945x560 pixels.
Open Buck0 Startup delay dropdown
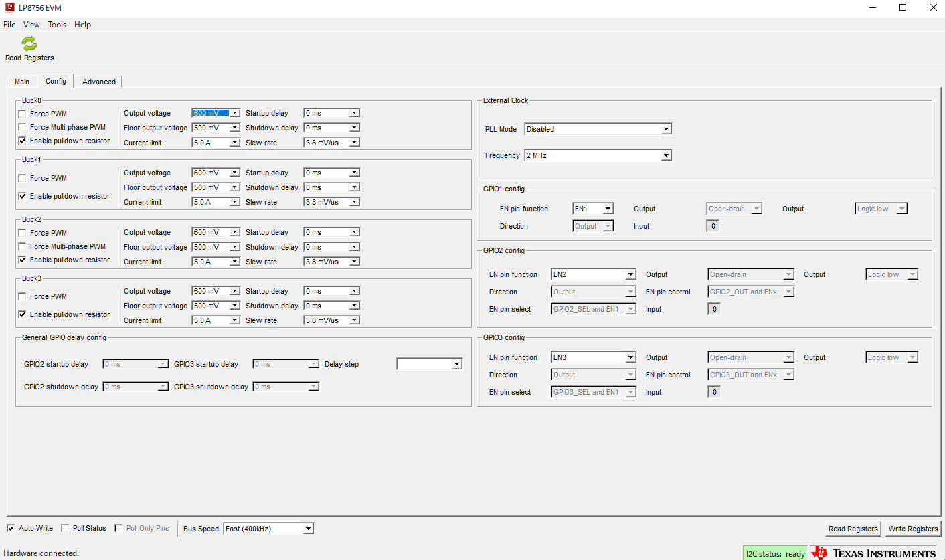click(x=332, y=113)
